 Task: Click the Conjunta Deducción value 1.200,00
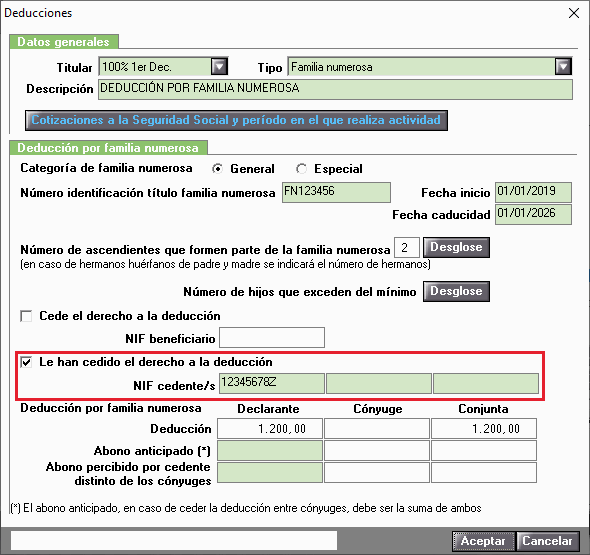click(484, 429)
